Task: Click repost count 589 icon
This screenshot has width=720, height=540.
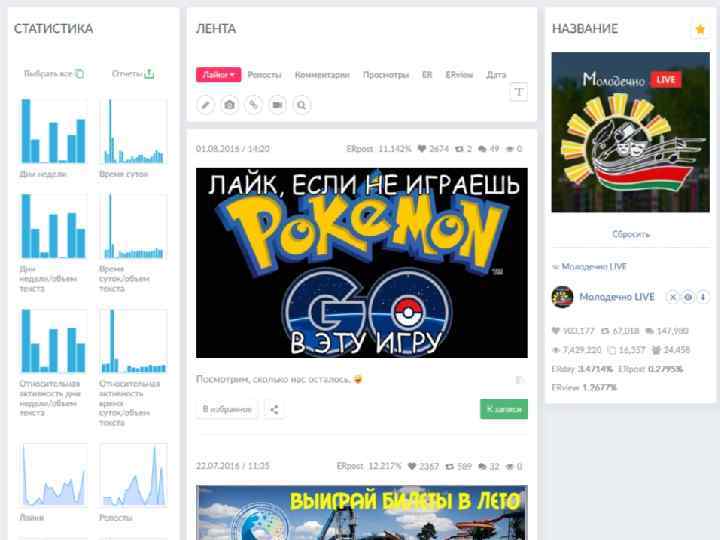Action: (458, 467)
